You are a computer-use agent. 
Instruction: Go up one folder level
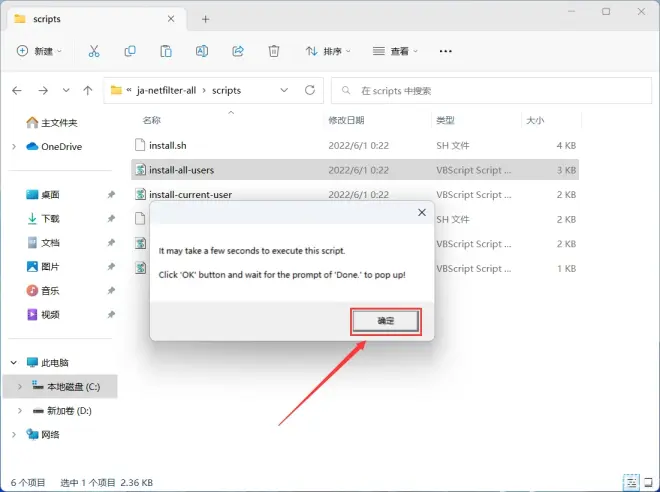88,90
